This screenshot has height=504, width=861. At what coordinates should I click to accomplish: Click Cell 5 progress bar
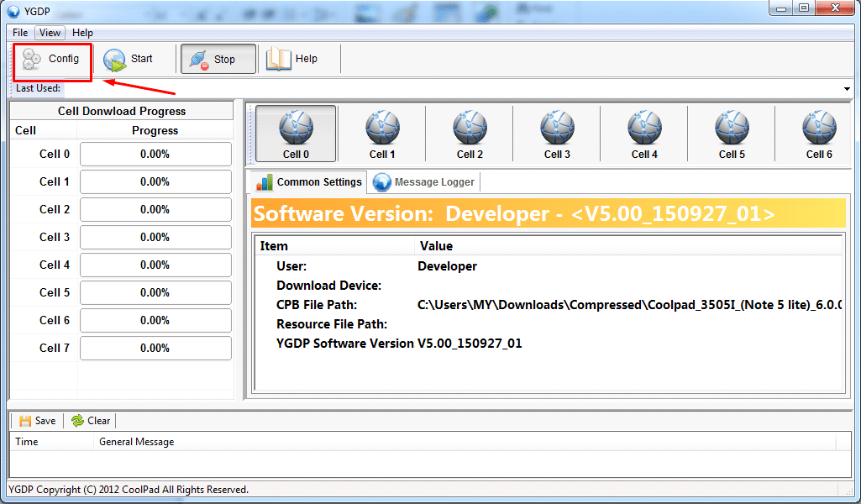coord(155,292)
